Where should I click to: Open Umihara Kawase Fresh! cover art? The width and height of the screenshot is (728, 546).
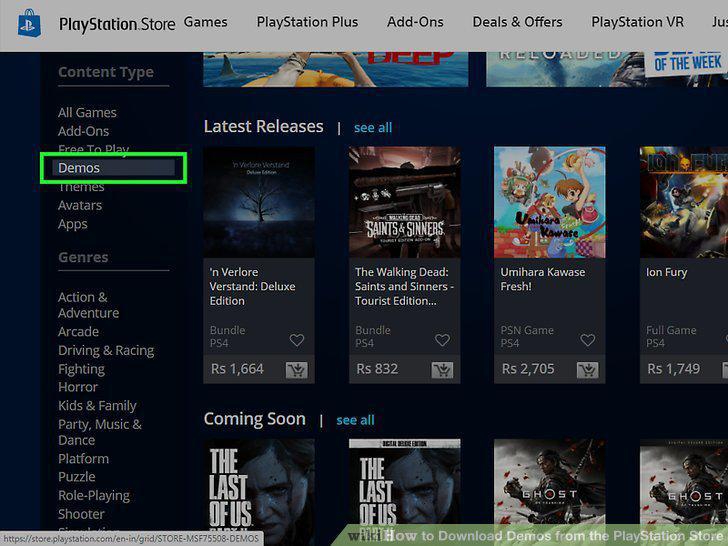click(x=550, y=202)
